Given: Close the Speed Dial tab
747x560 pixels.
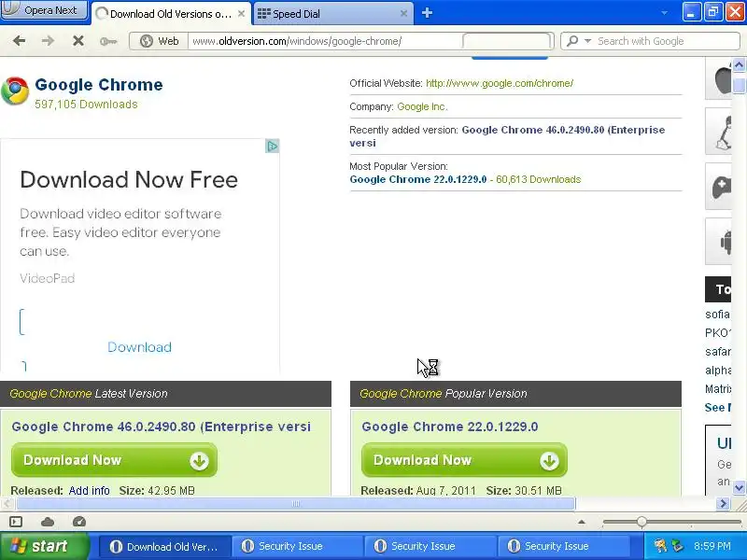Looking at the screenshot, I should [x=403, y=14].
